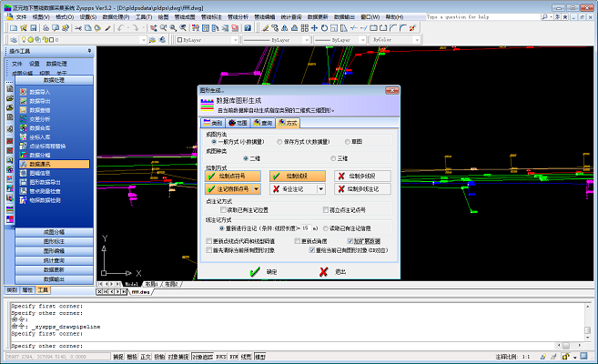Expand the 专业注记 dropdown arrow
The width and height of the screenshot is (598, 364).
point(322,188)
